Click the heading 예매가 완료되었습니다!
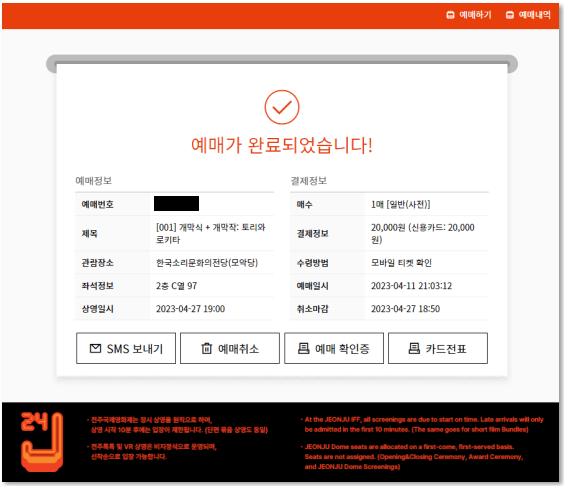564x486 pixels. tap(282, 146)
